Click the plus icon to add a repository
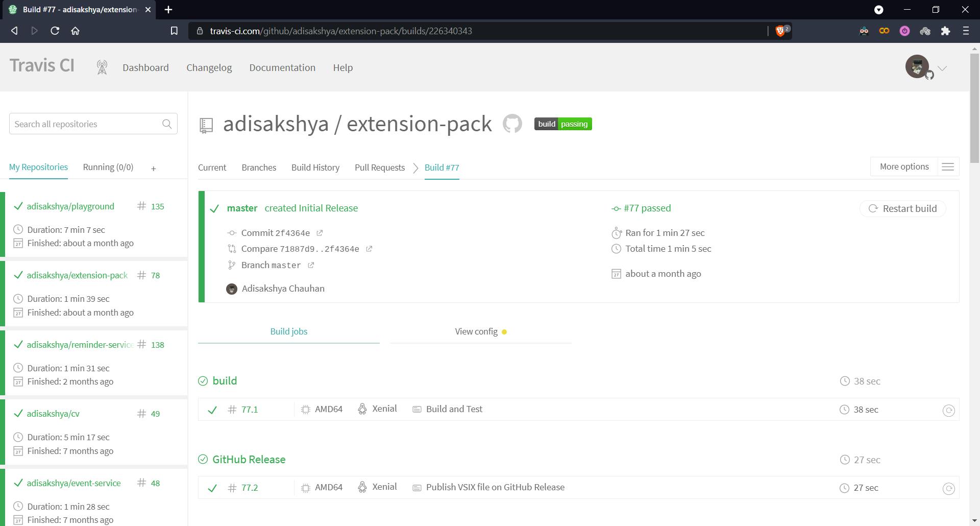 pyautogui.click(x=153, y=168)
